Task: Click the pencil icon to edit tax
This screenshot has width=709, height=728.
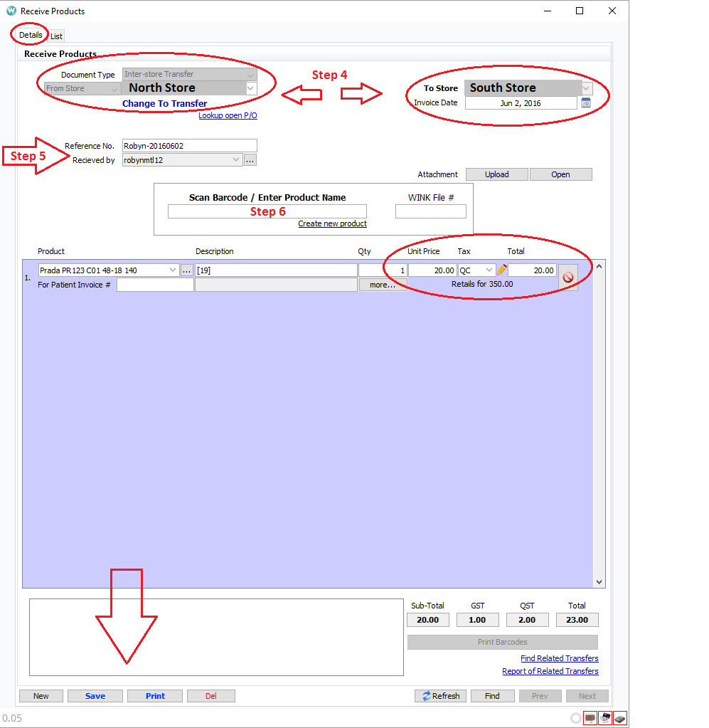Action: click(x=502, y=270)
